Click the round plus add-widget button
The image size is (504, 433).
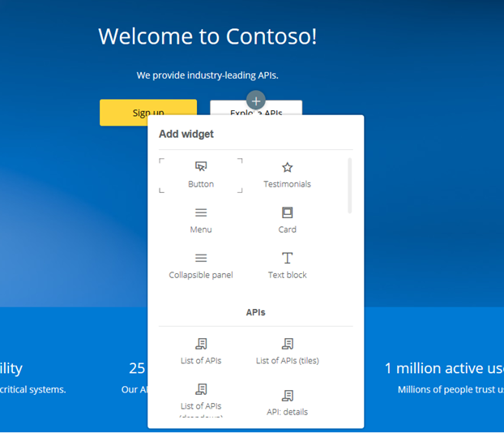[256, 101]
